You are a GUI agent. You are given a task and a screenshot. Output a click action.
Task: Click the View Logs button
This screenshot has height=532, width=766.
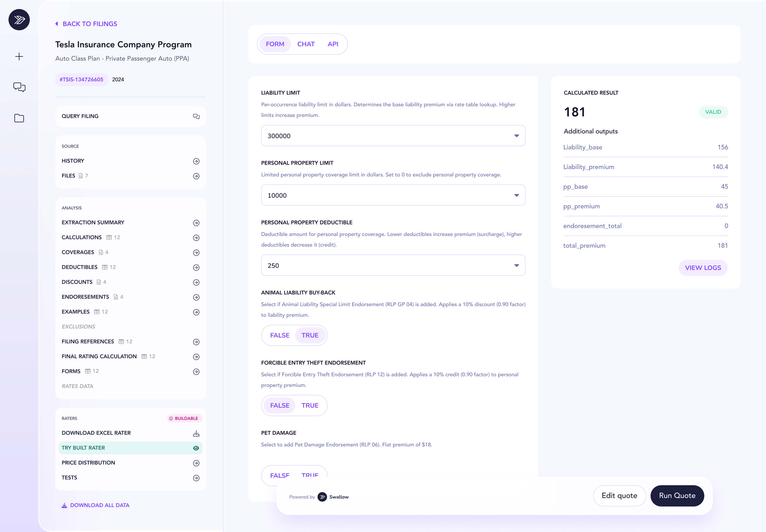coord(703,268)
